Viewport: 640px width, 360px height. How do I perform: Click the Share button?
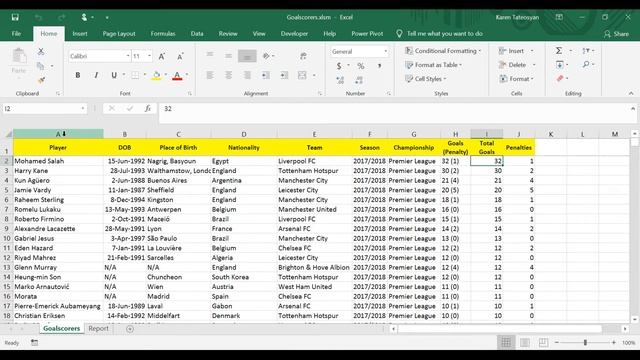[617, 34]
